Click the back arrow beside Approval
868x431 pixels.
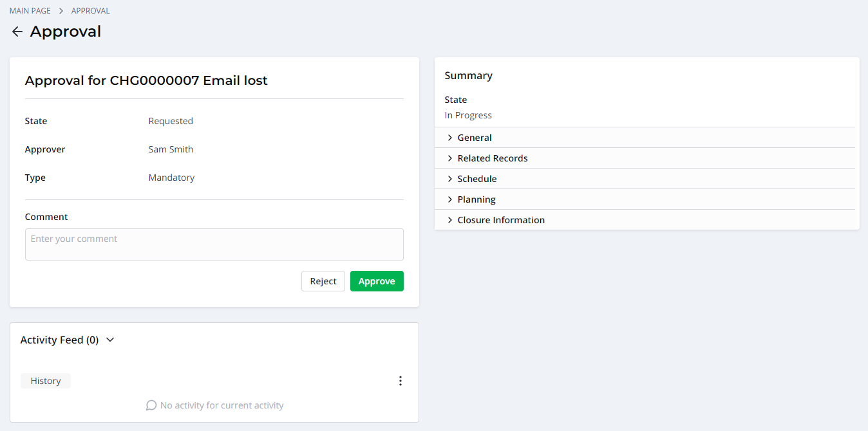tap(17, 32)
